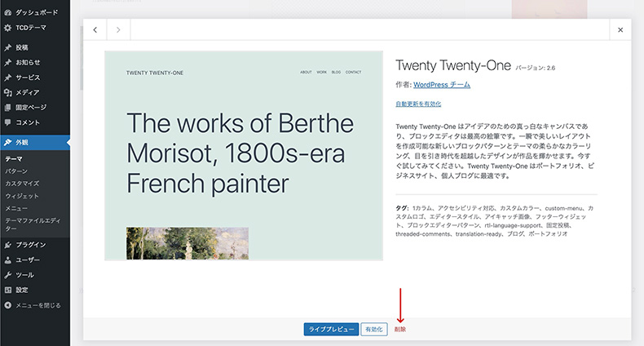The width and height of the screenshot is (644, 346).
Task: Open the WordPress チーム author link
Action: click(x=442, y=85)
